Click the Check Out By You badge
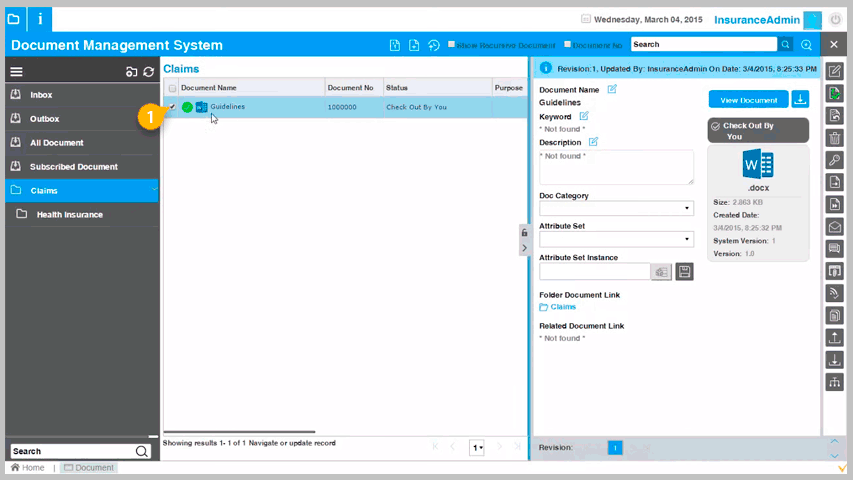The width and height of the screenshot is (853, 480). [x=758, y=131]
